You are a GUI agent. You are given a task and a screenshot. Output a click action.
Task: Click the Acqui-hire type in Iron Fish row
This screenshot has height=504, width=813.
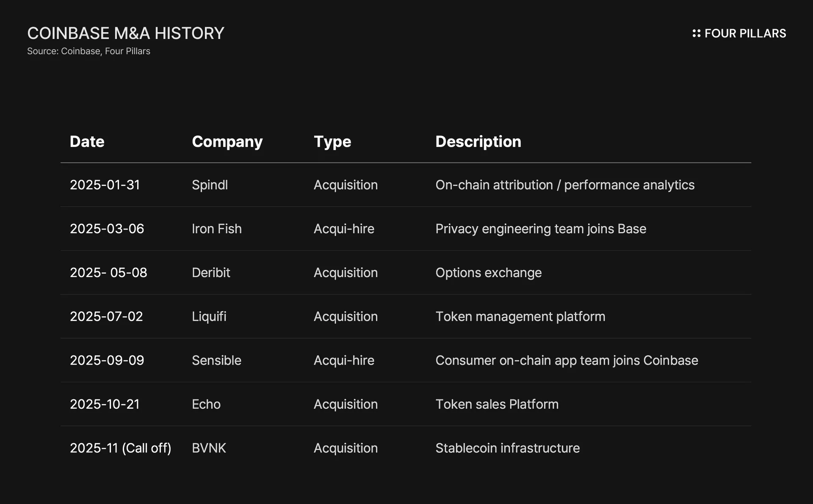[344, 229]
